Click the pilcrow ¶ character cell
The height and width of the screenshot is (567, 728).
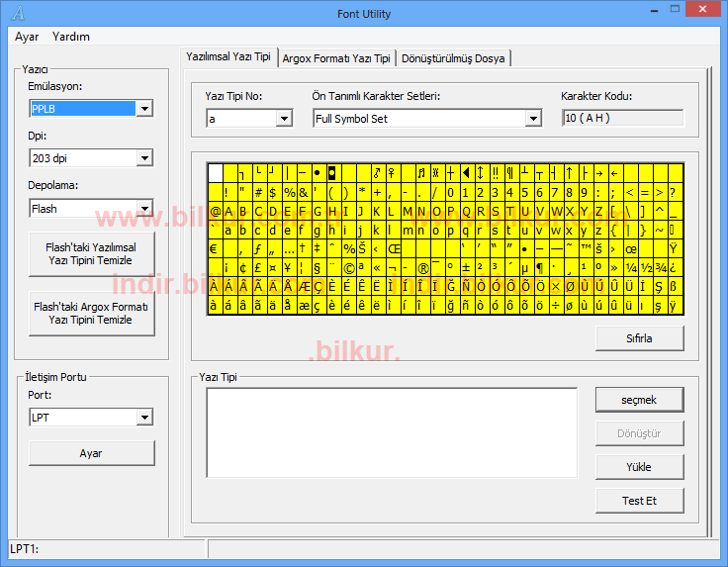(x=539, y=268)
